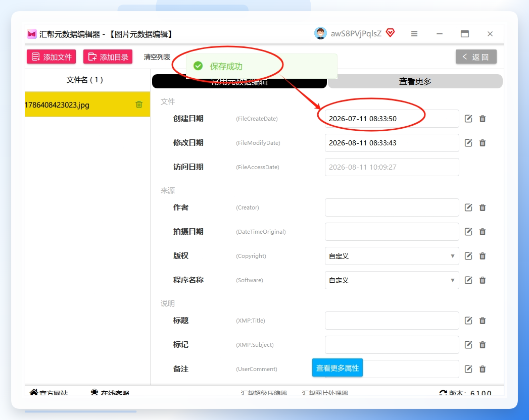
Task: Click the 拍摄日期 input field
Action: (x=392, y=232)
